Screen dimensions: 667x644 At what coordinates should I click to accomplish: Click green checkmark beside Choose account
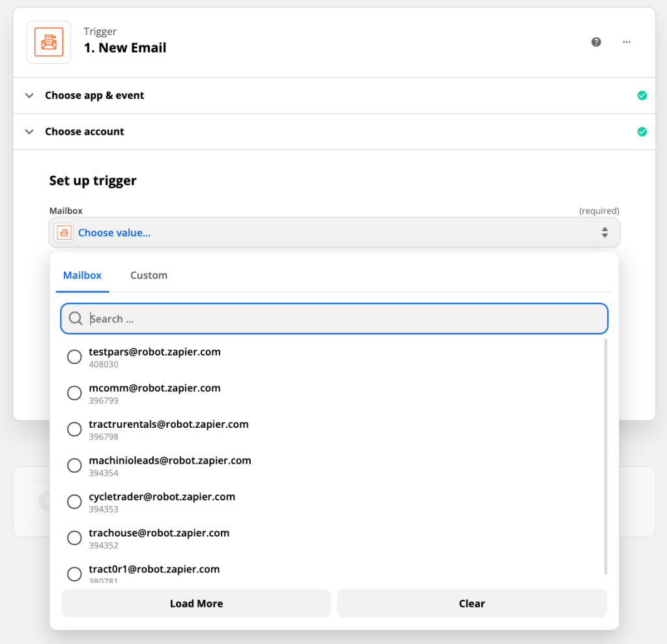(x=642, y=132)
